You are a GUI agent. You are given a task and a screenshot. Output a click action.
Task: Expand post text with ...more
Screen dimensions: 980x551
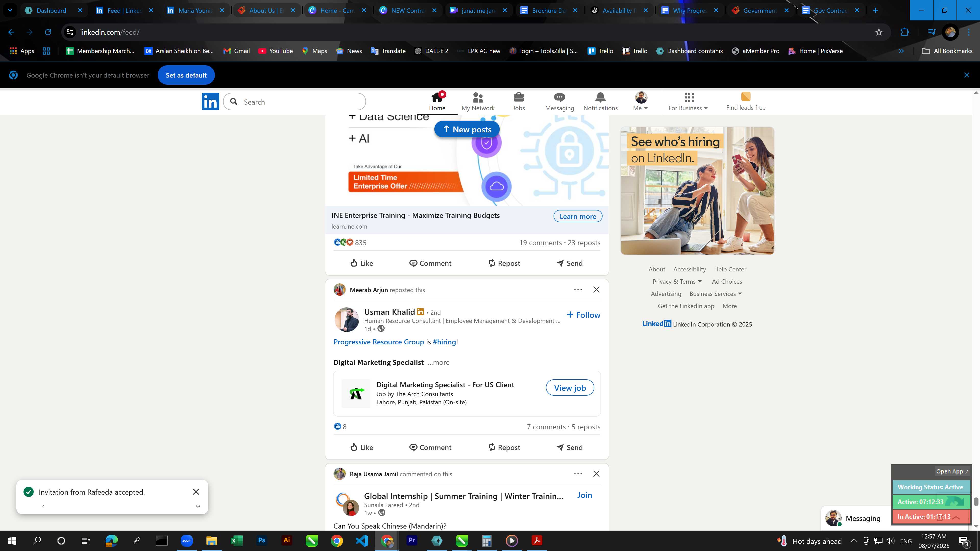(438, 362)
